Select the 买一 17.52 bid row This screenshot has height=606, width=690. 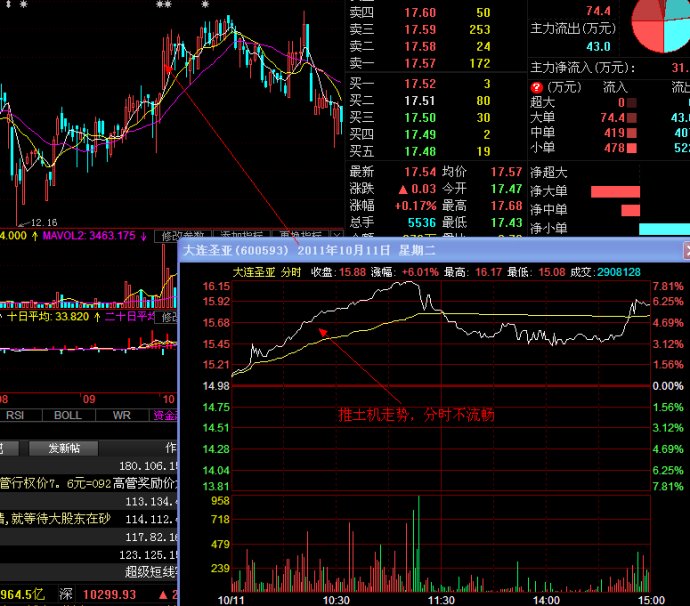[x=420, y=84]
